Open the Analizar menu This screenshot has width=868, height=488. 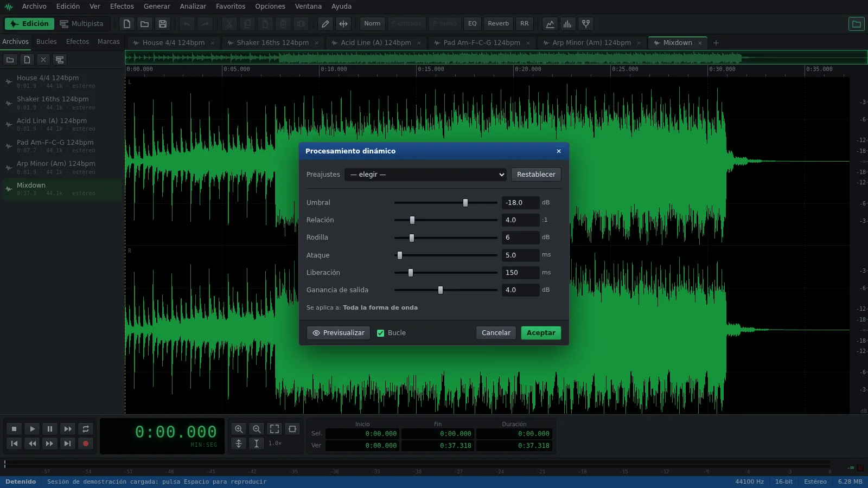[x=193, y=7]
